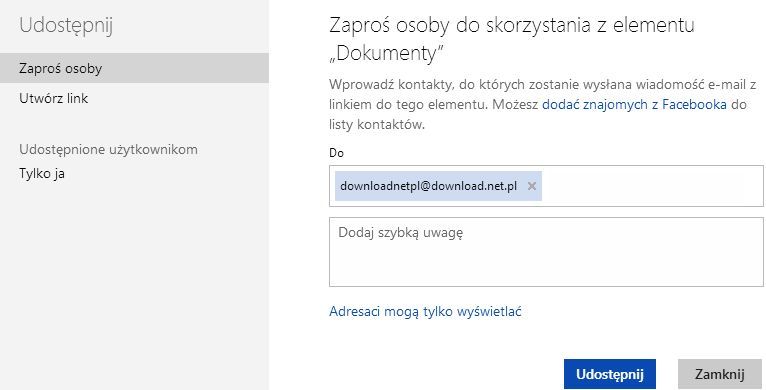
Task: Click the Tylko ja entry
Action: click(42, 174)
